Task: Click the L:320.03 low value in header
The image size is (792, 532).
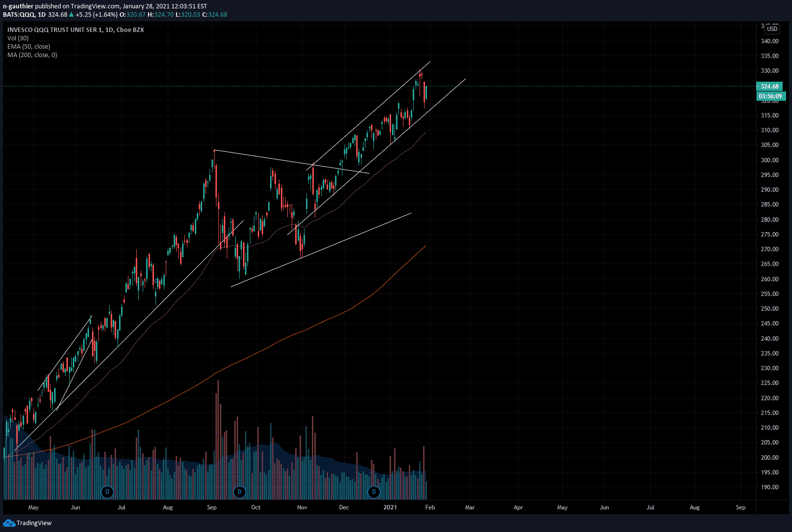Action: coord(188,15)
